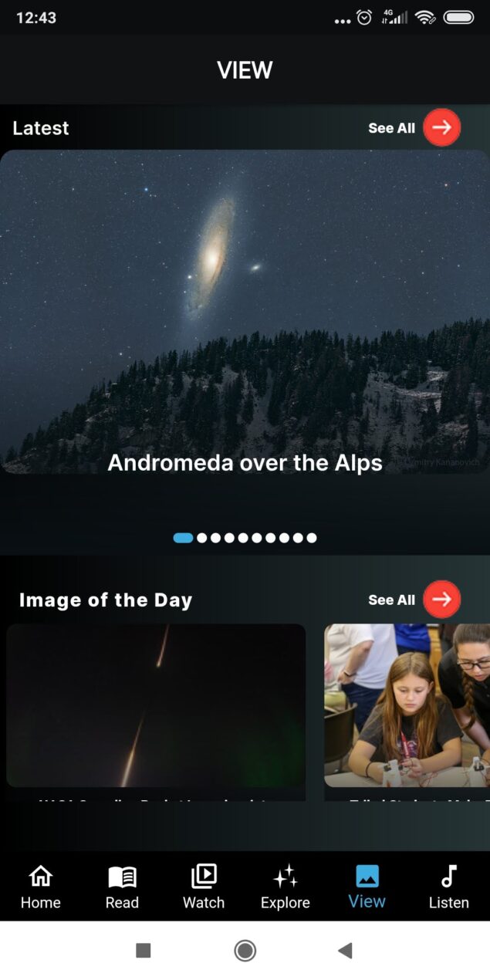Tap the red arrow next to Latest
The width and height of the screenshot is (490, 980).
point(442,128)
